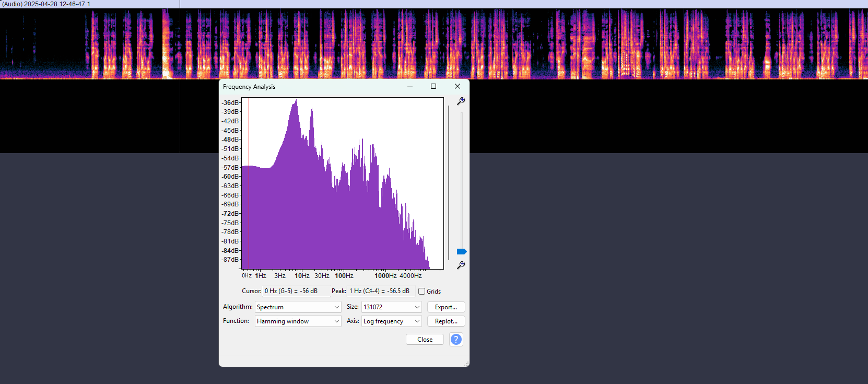Open the Algorithm dropdown showing Spectrum
Image resolution: width=868 pixels, height=384 pixels.
298,307
